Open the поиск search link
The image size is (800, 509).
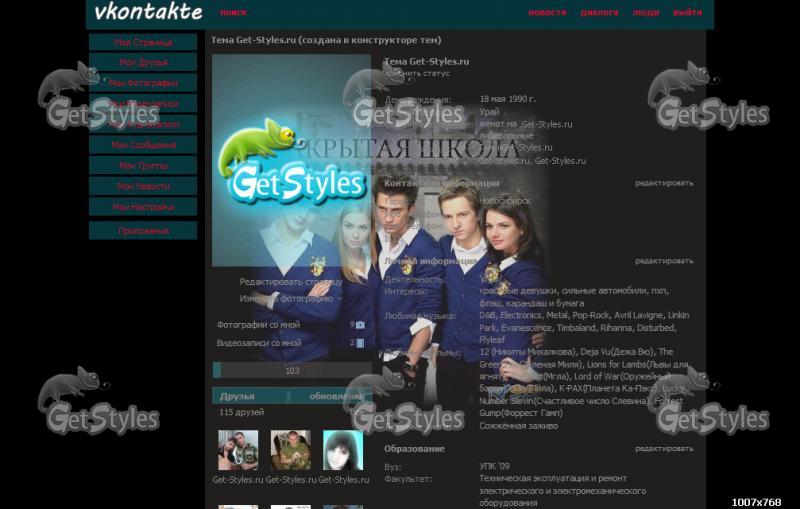click(233, 13)
